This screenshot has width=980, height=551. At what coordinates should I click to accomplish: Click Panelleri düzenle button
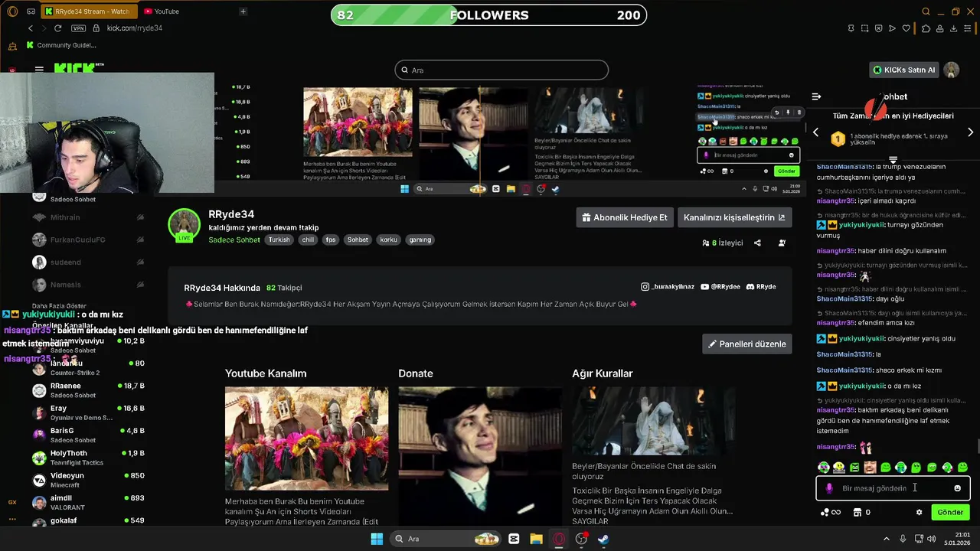click(747, 344)
